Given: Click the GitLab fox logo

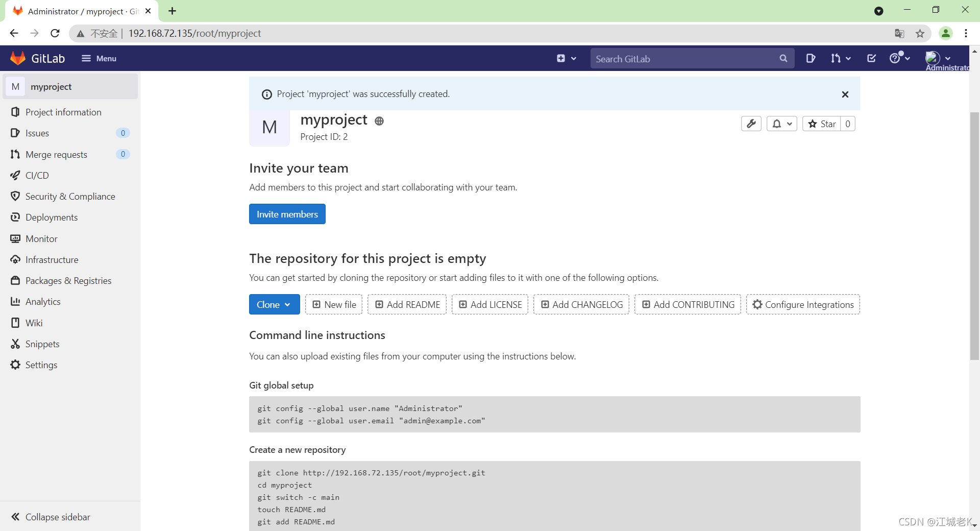Looking at the screenshot, I should 18,58.
